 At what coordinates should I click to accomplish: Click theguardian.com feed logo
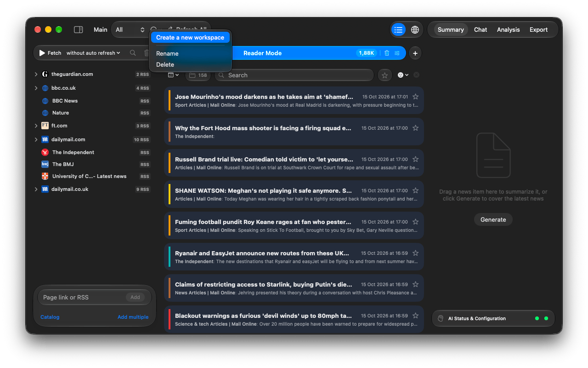click(x=45, y=74)
